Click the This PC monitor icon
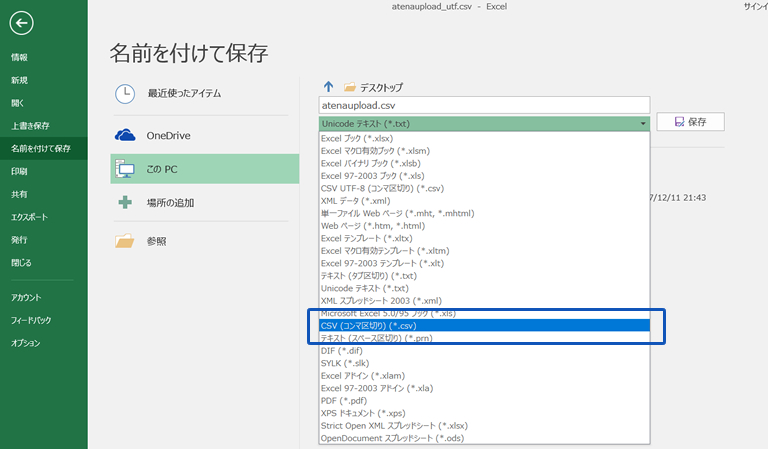The height and width of the screenshot is (449, 768). point(125,169)
